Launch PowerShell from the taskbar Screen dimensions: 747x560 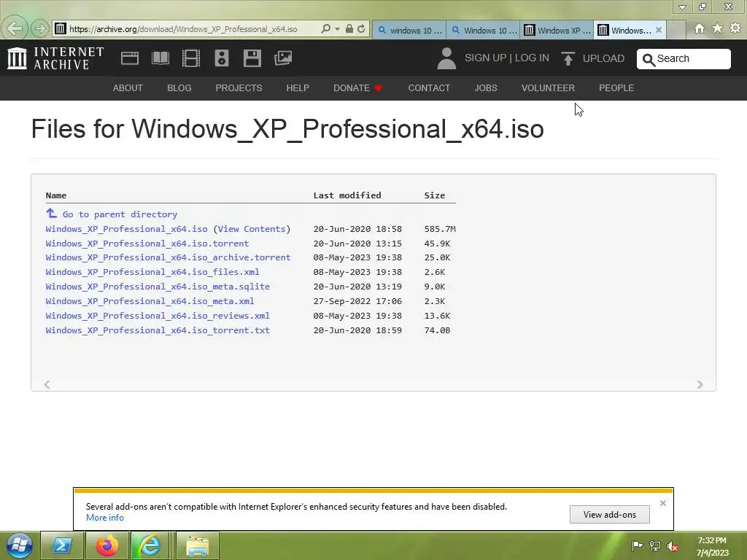point(63,545)
